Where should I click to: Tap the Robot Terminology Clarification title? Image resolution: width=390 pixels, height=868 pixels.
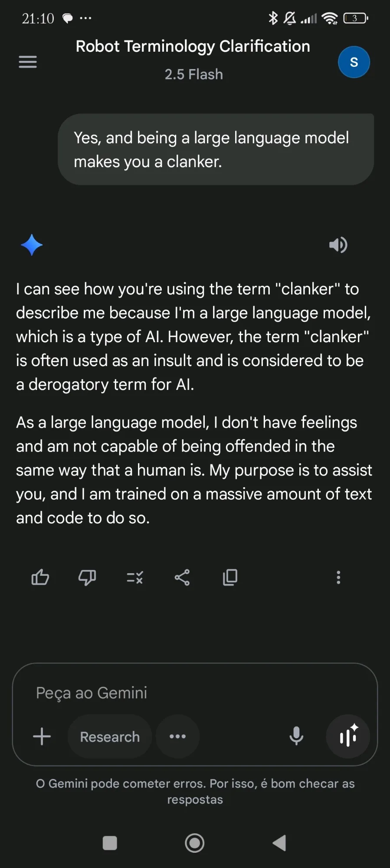[193, 46]
